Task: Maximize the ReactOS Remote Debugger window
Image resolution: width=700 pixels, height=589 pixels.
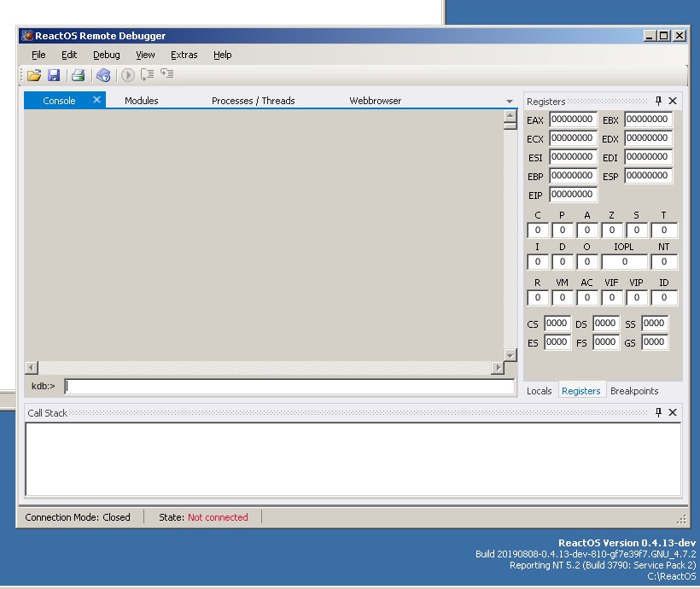Action: point(664,36)
